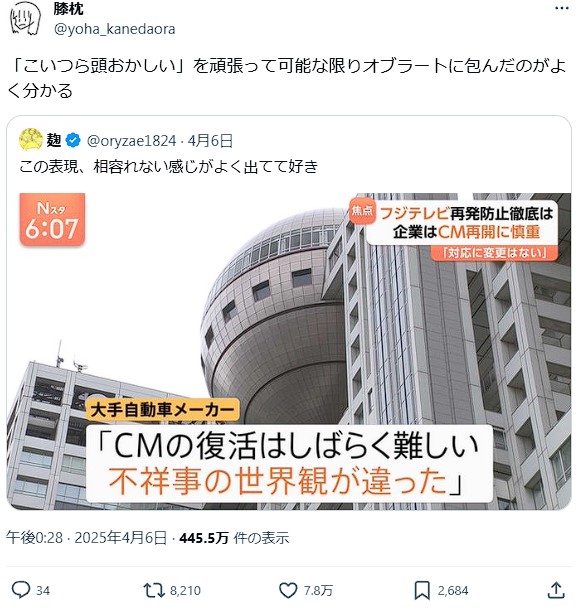Open the post timestamp 午後0:28 2025年4月6日
The width and height of the screenshot is (580, 610).
pyautogui.click(x=86, y=538)
